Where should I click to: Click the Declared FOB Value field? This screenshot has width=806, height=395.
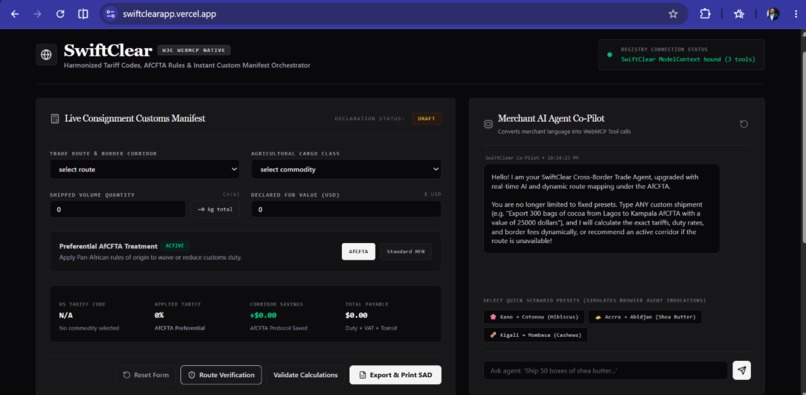346,209
